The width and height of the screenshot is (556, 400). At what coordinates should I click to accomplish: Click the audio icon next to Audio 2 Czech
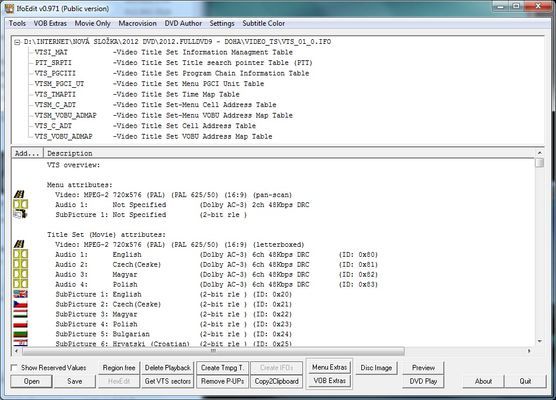(x=21, y=264)
